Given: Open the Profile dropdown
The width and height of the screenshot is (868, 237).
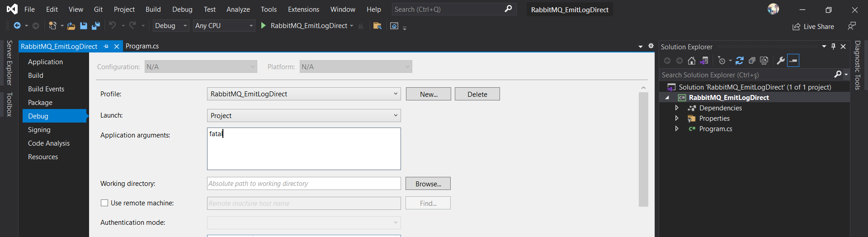Looking at the screenshot, I should pyautogui.click(x=304, y=94).
